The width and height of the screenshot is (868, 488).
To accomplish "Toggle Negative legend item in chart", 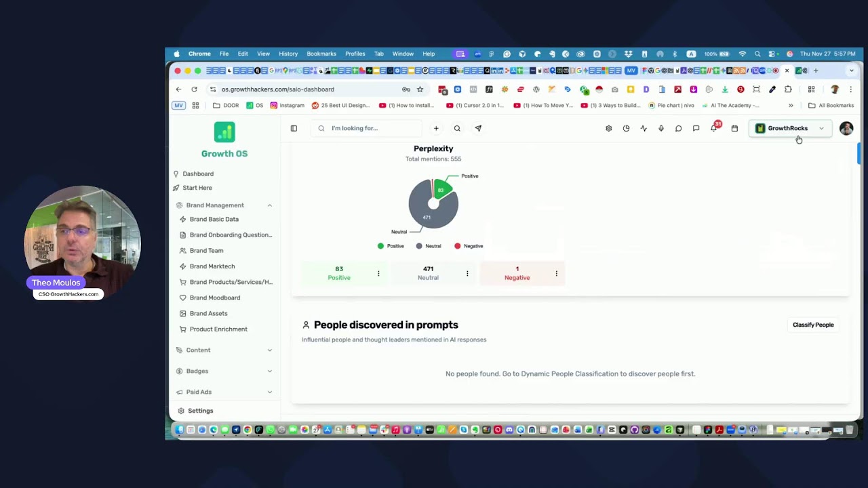I will tap(469, 246).
